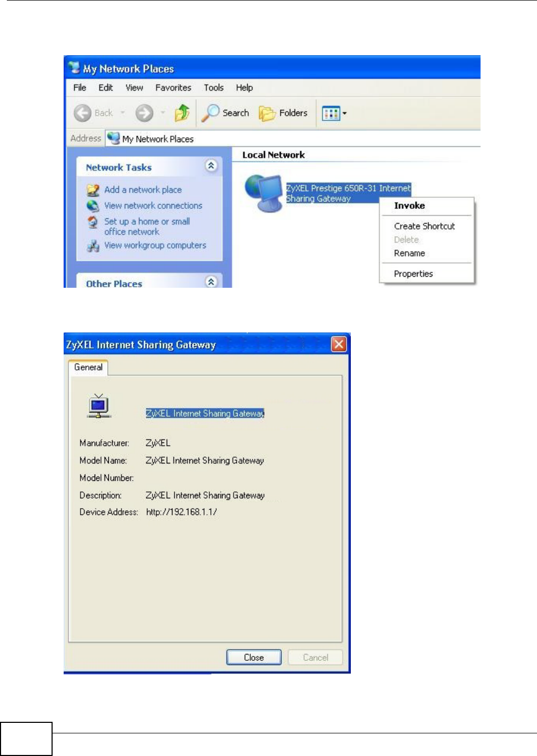The image size is (537, 756).
Task: Click the Back arrow toolbar icon
Action: click(83, 113)
